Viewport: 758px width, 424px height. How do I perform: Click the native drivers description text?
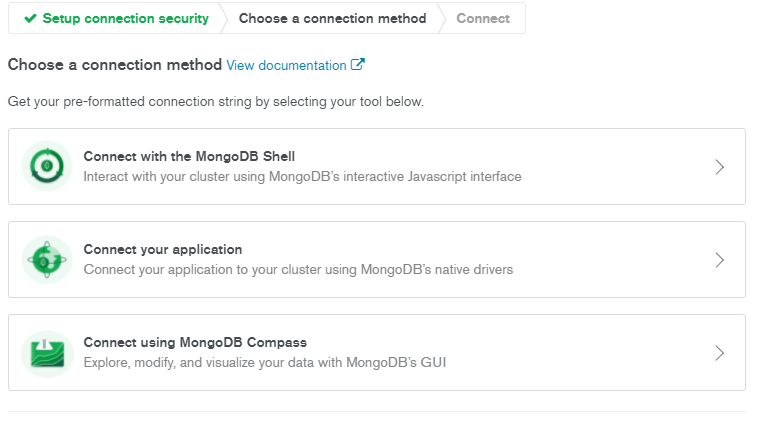tap(298, 269)
